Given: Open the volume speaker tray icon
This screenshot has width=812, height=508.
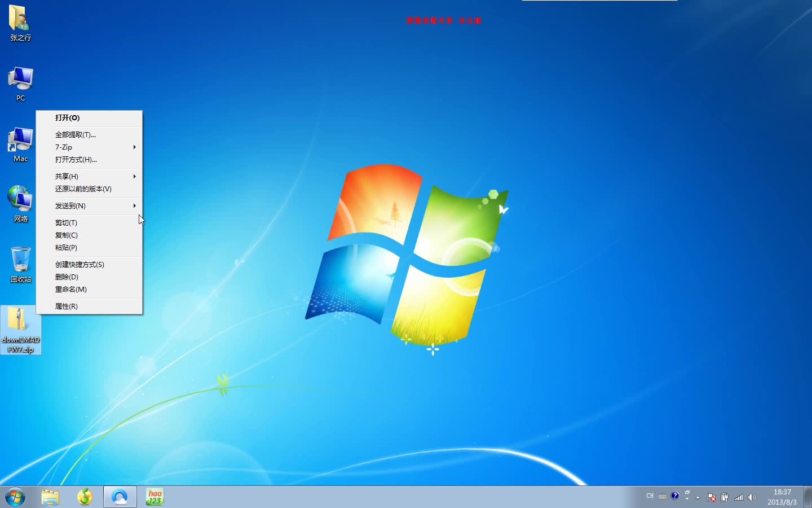Looking at the screenshot, I should point(752,497).
